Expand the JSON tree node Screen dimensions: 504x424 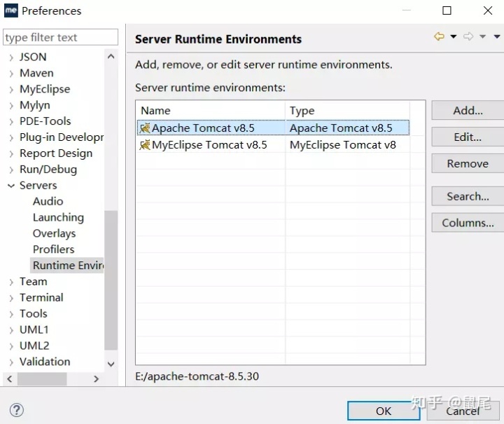coord(11,57)
